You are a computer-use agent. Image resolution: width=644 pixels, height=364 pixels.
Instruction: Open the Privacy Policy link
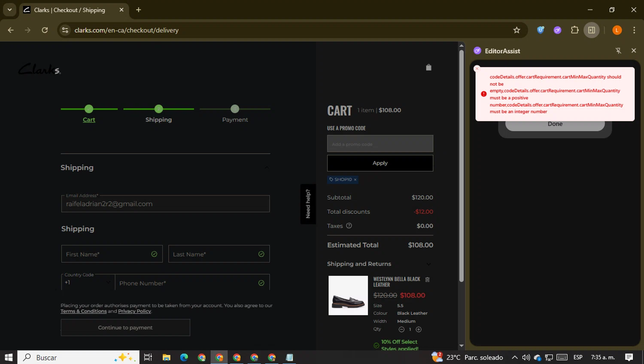click(x=134, y=312)
